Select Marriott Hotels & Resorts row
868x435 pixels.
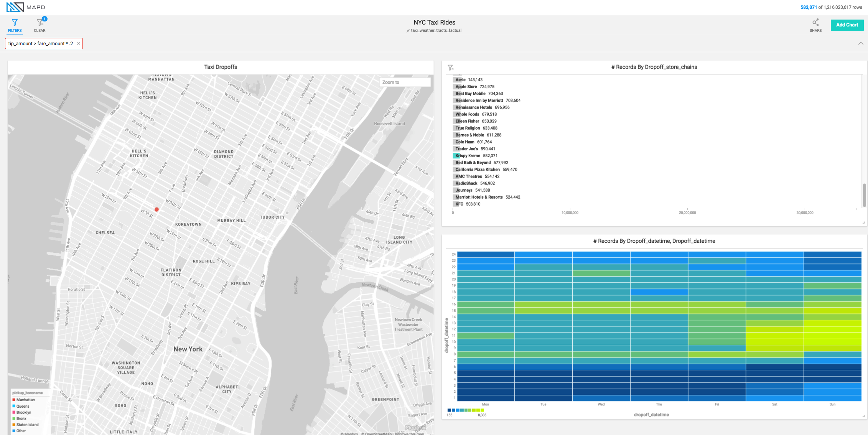click(x=488, y=197)
